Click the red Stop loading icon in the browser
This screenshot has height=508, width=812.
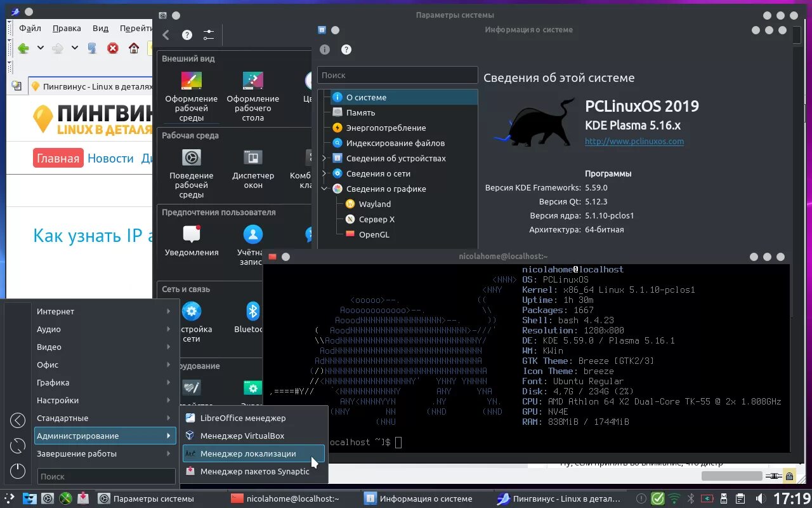(113, 48)
